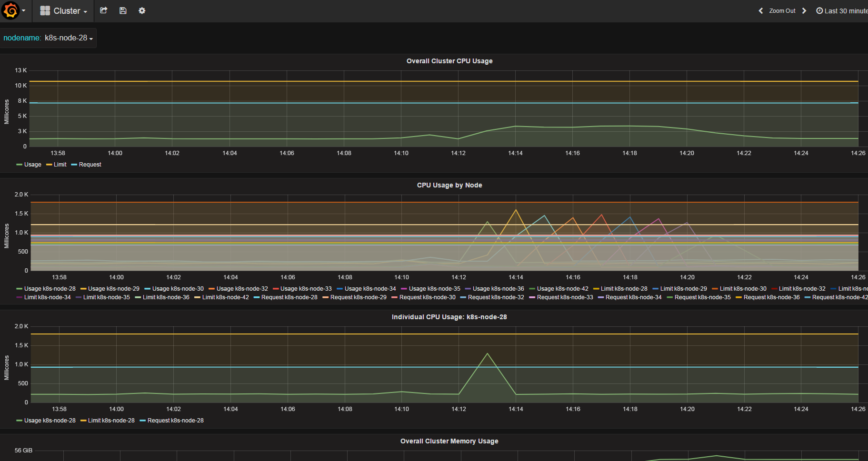Open the CPU Usage by Node panel menu

449,185
